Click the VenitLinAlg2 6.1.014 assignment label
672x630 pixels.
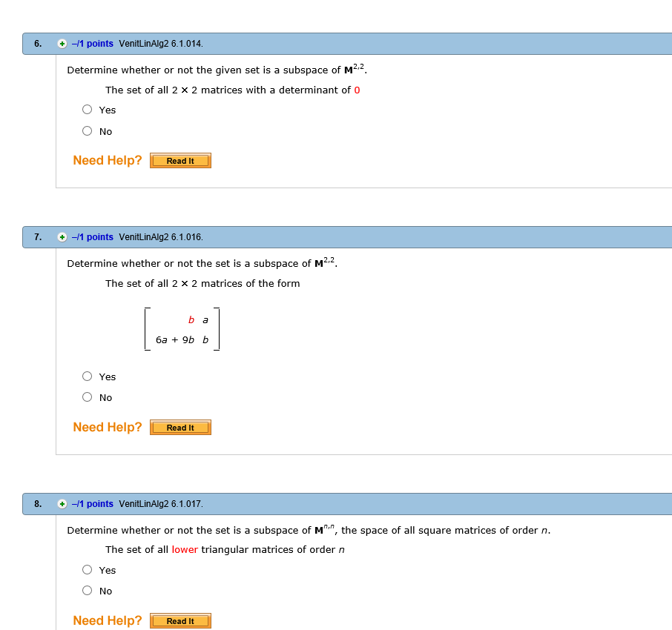pos(160,44)
